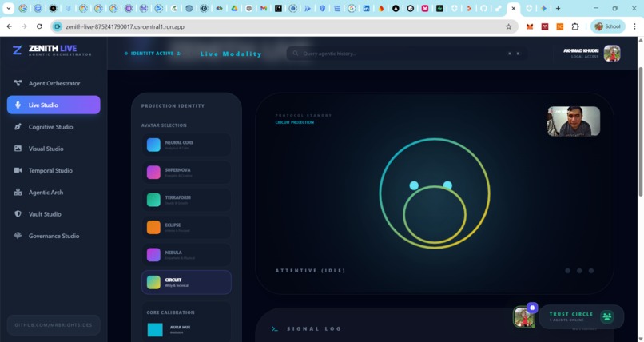This screenshot has width=644, height=342.
Task: Open the tab search dropdown arrow
Action: point(8,8)
